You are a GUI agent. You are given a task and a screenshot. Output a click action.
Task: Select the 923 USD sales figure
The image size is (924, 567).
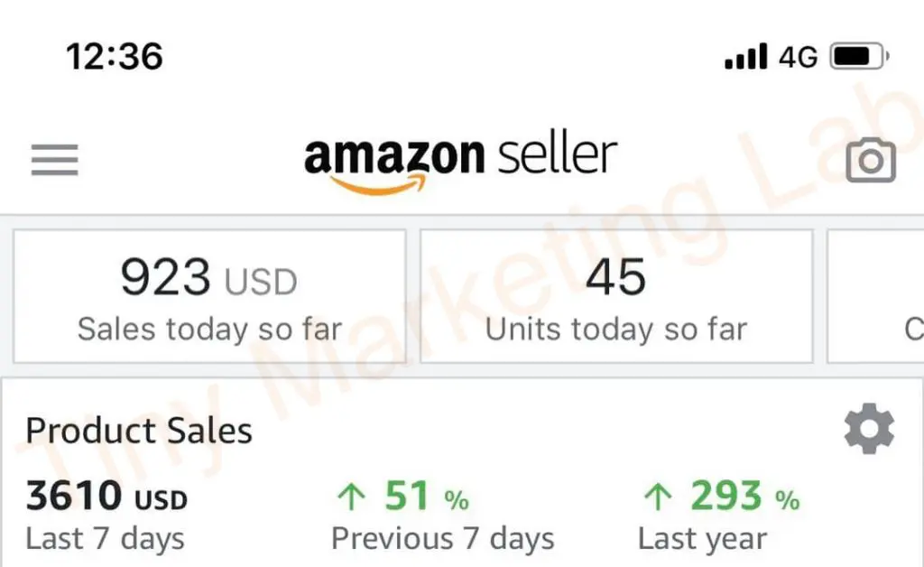(208, 277)
